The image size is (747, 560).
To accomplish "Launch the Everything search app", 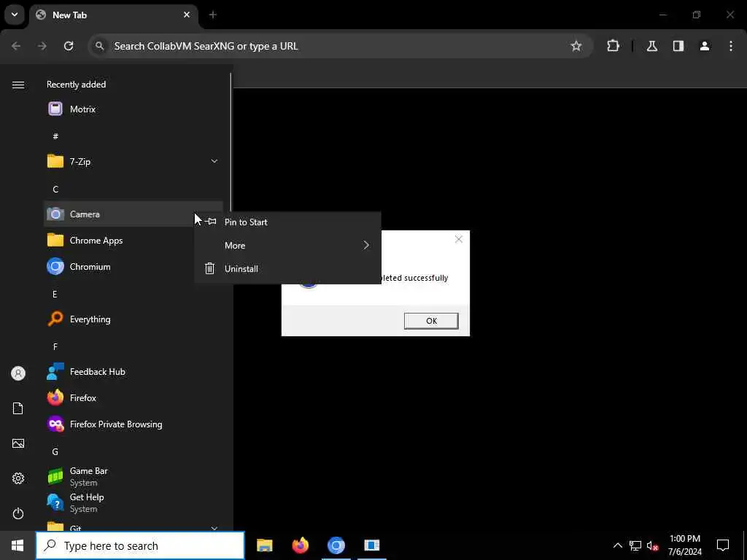I will [133, 319].
